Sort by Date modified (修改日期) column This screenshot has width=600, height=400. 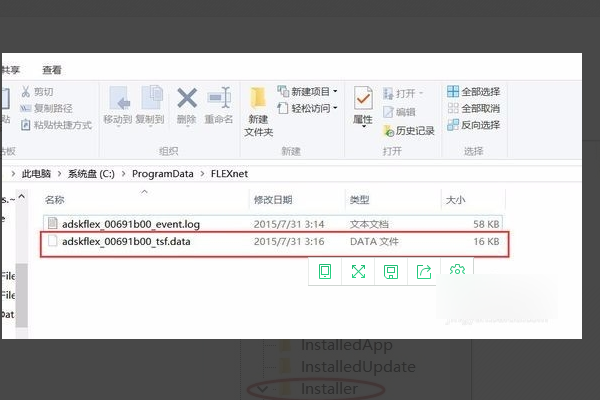(x=273, y=200)
